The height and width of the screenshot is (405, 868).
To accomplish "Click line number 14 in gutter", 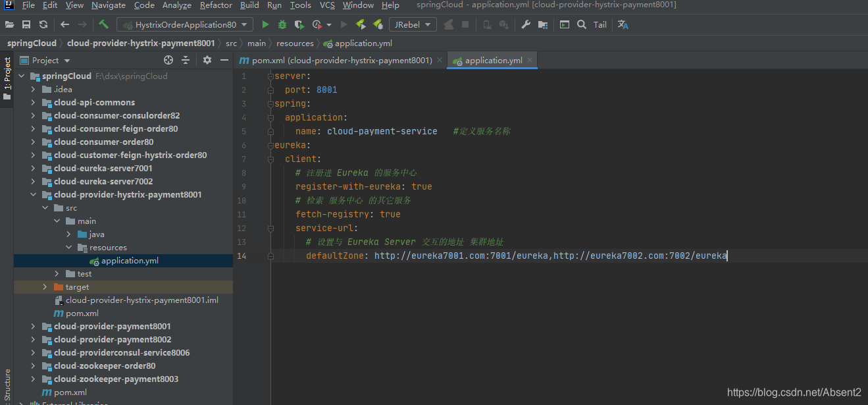I will tap(242, 256).
